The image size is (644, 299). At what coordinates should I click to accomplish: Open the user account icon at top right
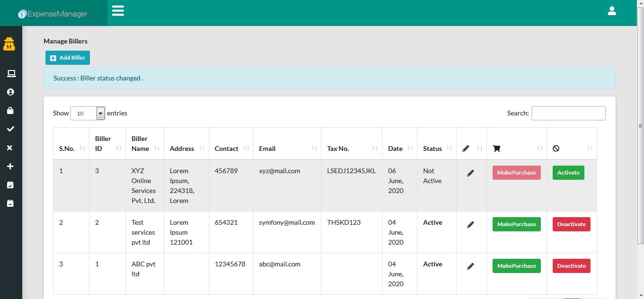612,10
